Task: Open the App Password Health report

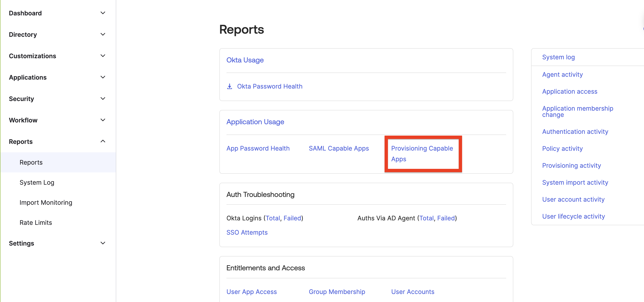Action: [x=258, y=148]
